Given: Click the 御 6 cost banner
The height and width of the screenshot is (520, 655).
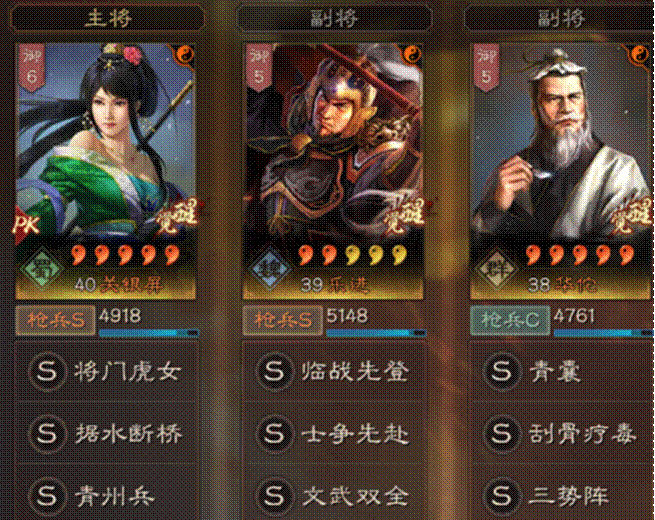Looking at the screenshot, I should point(32,67).
